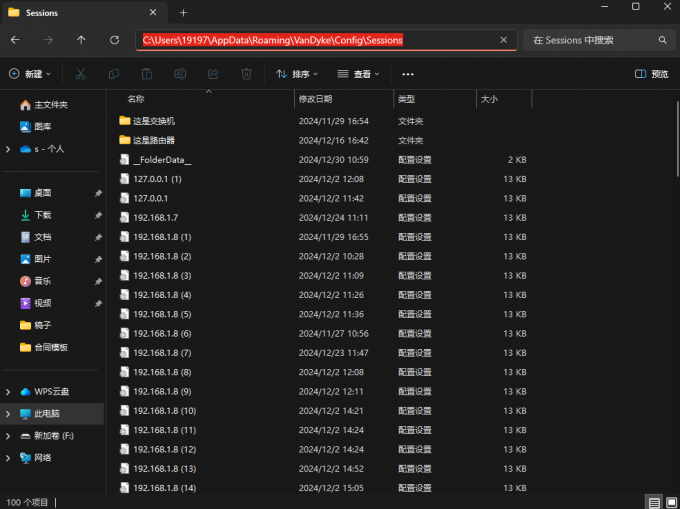Open the 查看 View dropdown
The height and width of the screenshot is (509, 680).
359,74
